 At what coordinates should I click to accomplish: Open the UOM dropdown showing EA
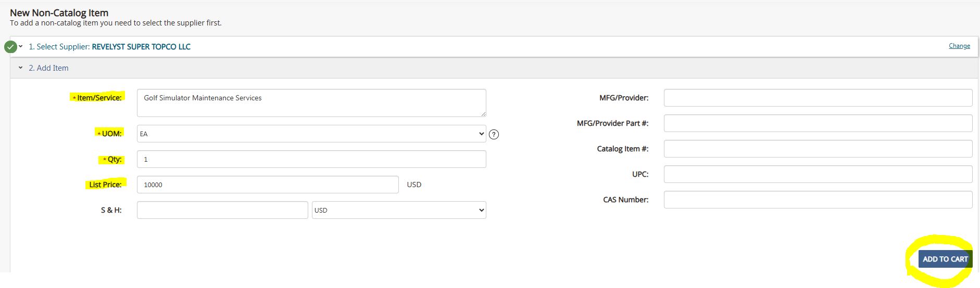(311, 134)
